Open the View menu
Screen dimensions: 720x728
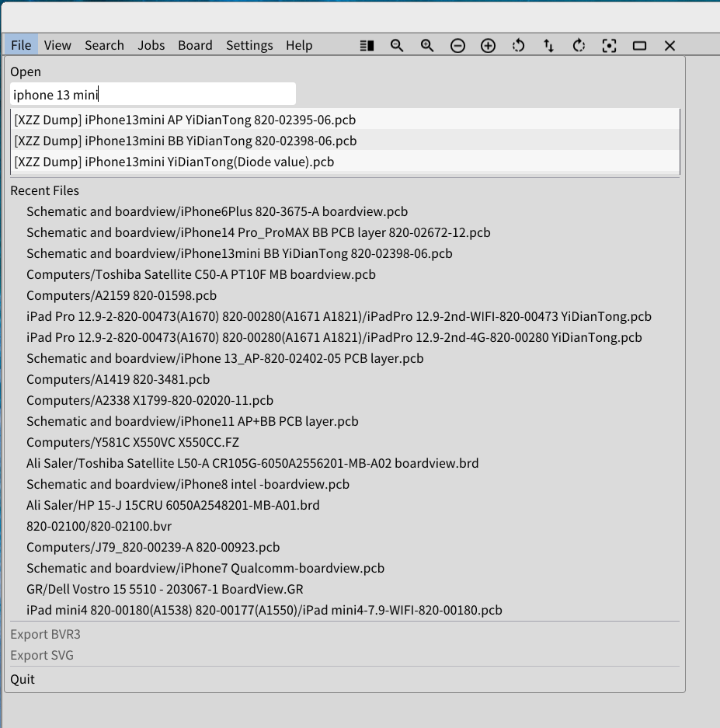coord(57,45)
